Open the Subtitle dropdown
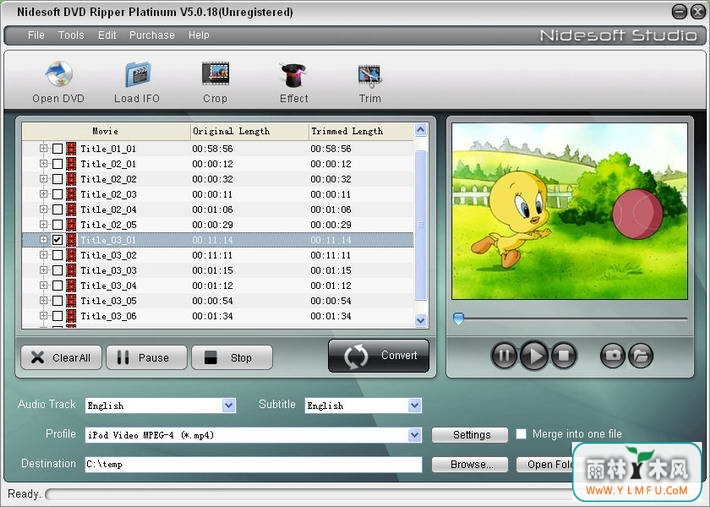 coord(414,405)
